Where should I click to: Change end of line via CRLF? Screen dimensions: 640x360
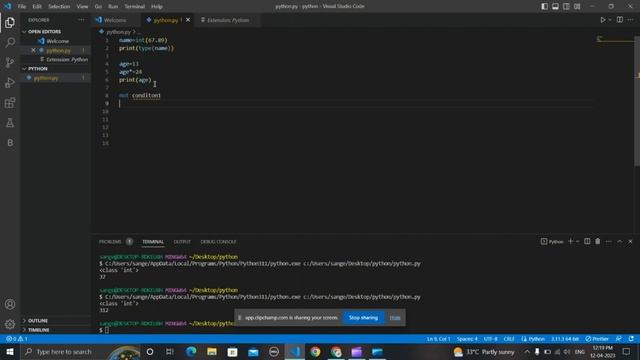(x=509, y=339)
